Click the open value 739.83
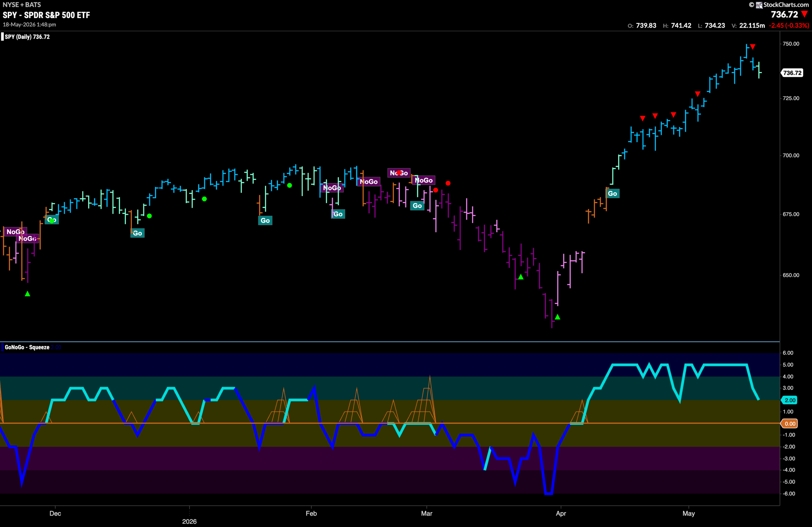The image size is (812, 527). coord(646,26)
